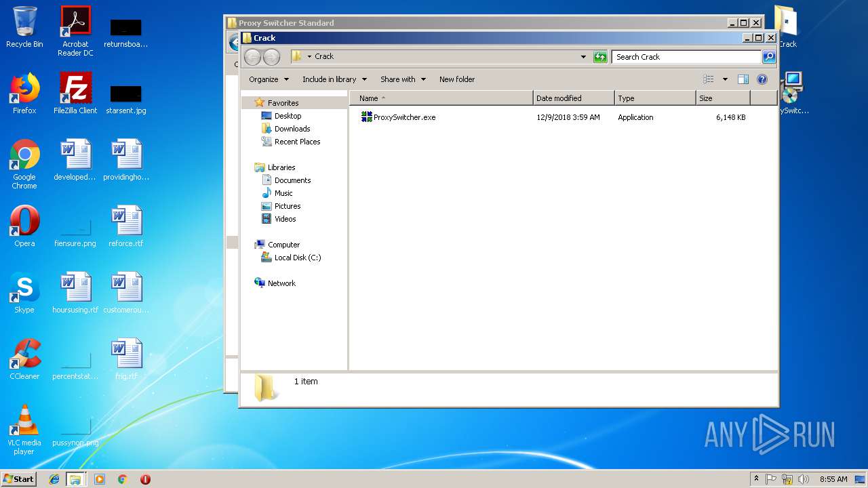The height and width of the screenshot is (488, 868).
Task: Open Opera desktop shortcut
Action: pos(24,226)
